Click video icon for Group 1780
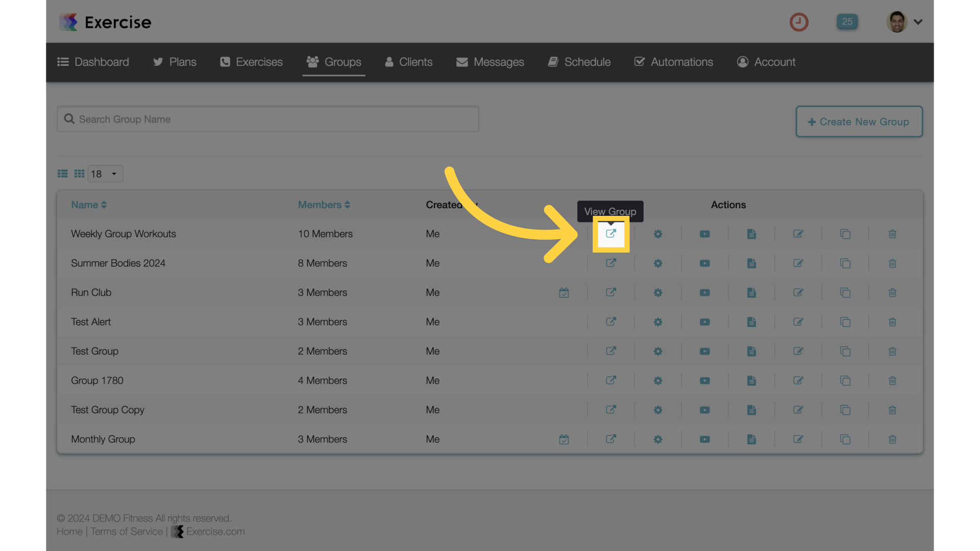This screenshot has width=980, height=551. pos(705,381)
